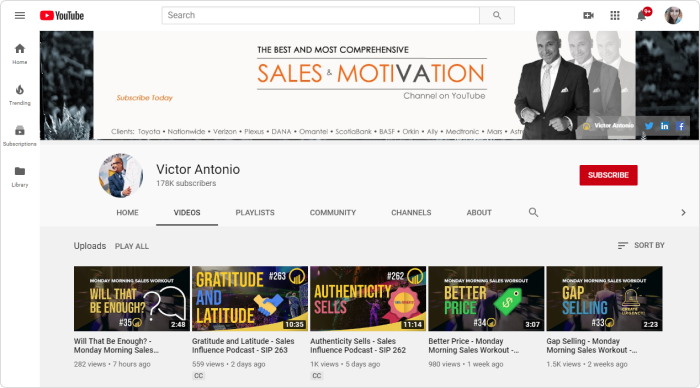Image resolution: width=700 pixels, height=388 pixels.
Task: Open the LinkedIn link on banner
Action: coord(664,126)
